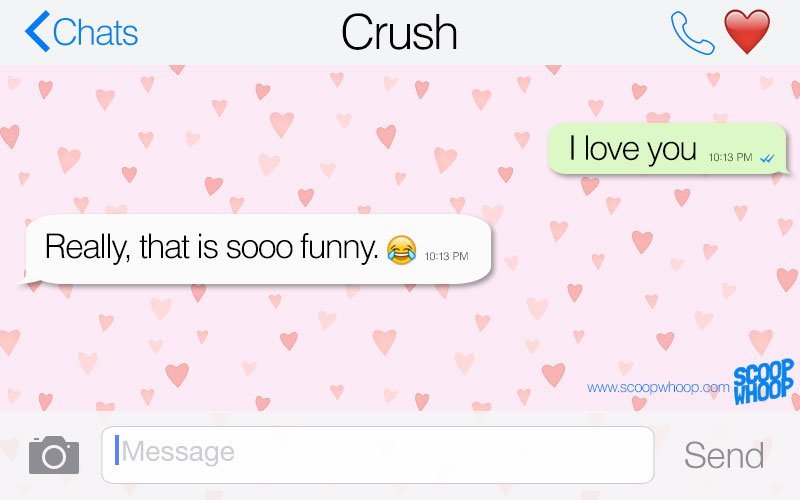This screenshot has width=800, height=500.
Task: Click the blue text cursor in message box
Action: [117, 450]
